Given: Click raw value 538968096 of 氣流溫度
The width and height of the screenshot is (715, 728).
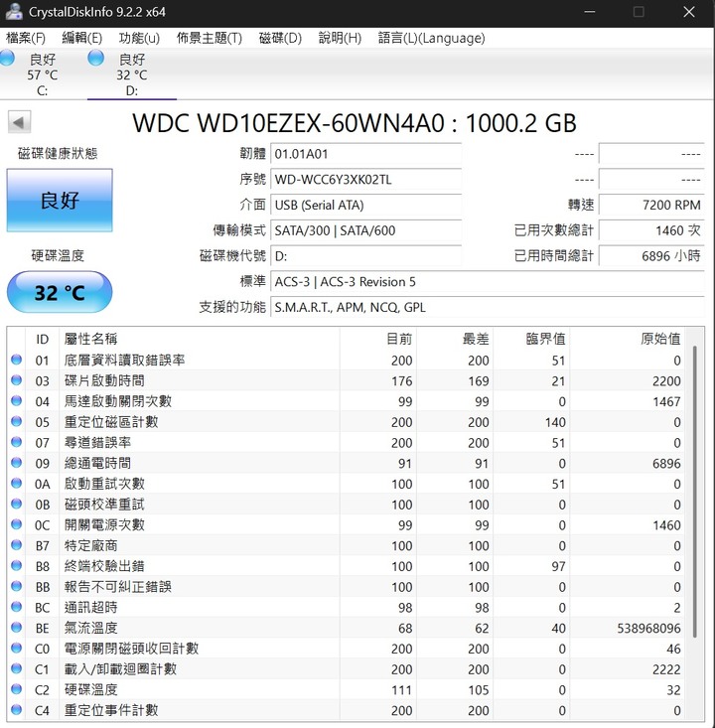Looking at the screenshot, I should tap(648, 628).
